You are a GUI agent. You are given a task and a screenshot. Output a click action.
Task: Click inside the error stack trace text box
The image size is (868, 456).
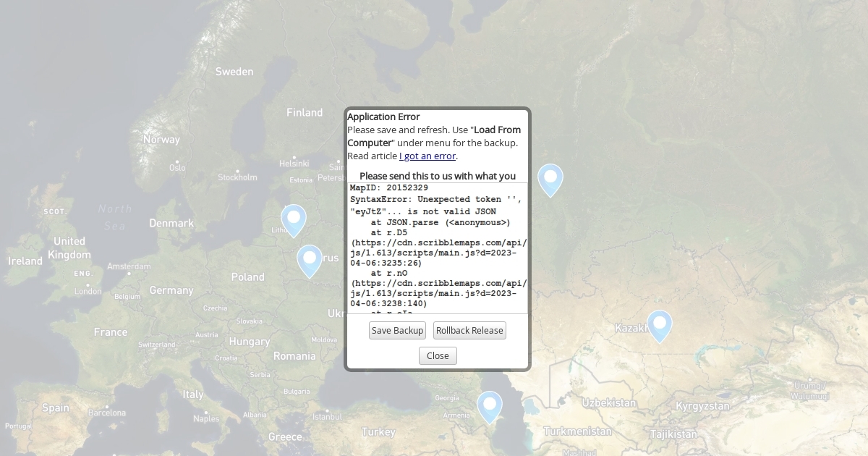[438, 253]
